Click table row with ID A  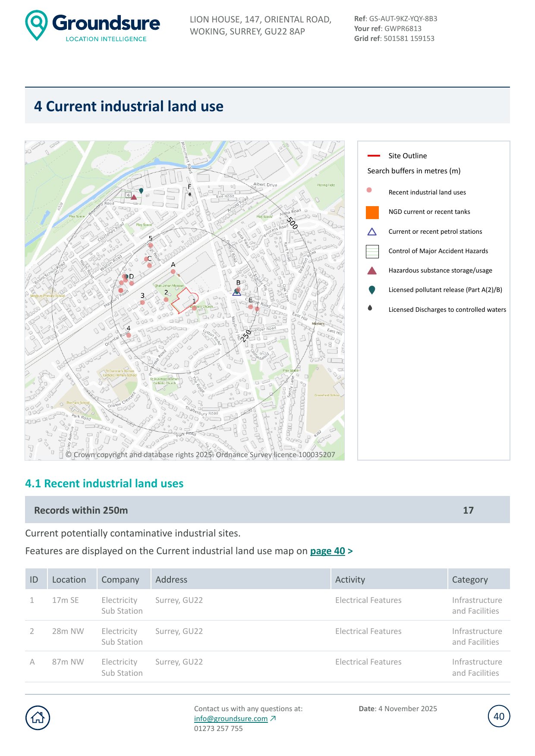pos(267,667)
